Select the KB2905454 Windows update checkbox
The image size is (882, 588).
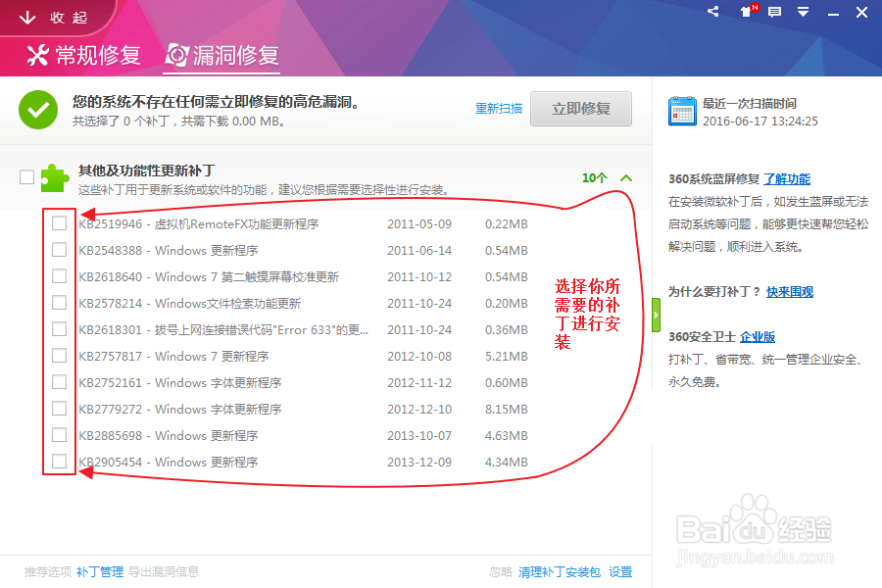click(58, 461)
